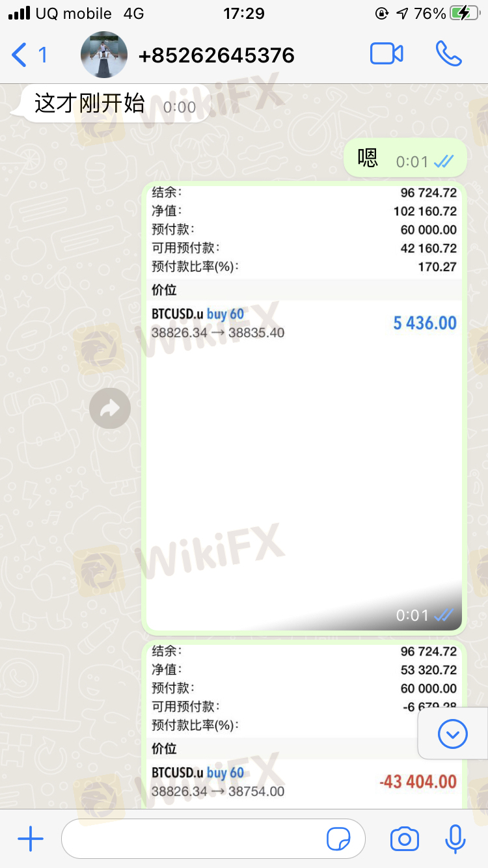This screenshot has width=488, height=868.
Task: Start a video call with the contact
Action: click(386, 54)
